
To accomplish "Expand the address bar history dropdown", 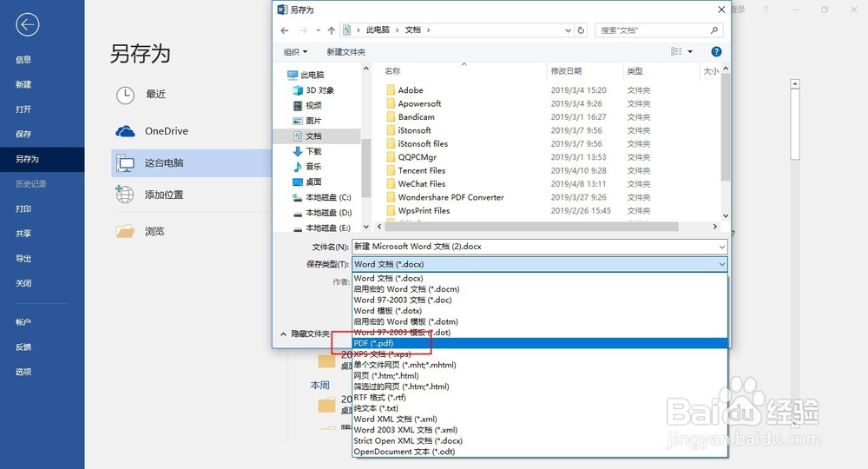I will [568, 30].
